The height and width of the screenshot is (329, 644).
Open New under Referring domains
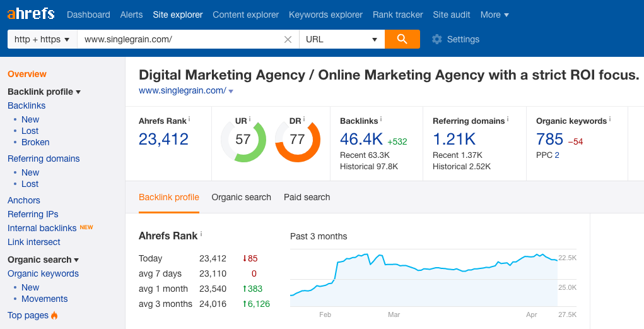click(30, 173)
